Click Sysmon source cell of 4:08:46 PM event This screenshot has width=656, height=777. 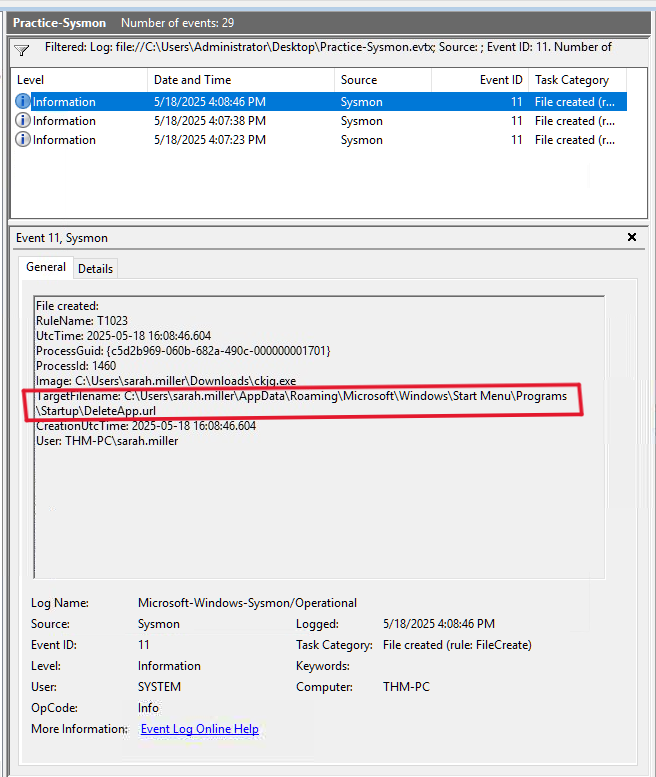pos(361,102)
